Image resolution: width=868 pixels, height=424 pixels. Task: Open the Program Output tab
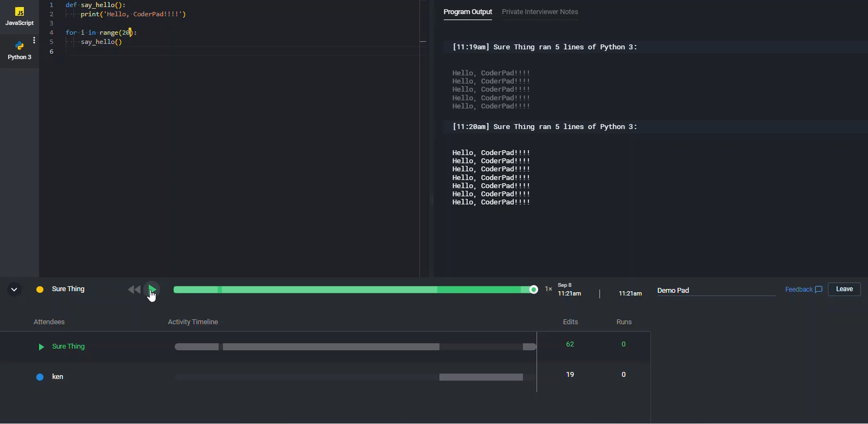(x=468, y=12)
